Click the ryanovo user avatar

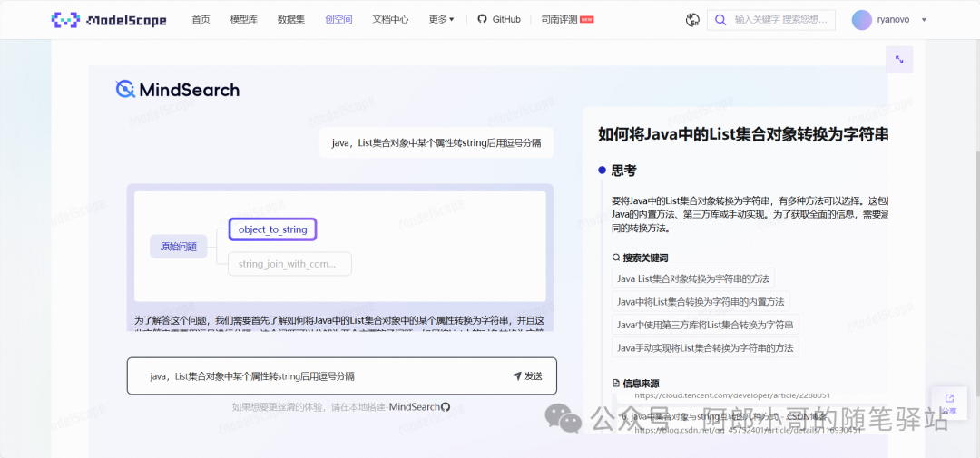pyautogui.click(x=862, y=19)
